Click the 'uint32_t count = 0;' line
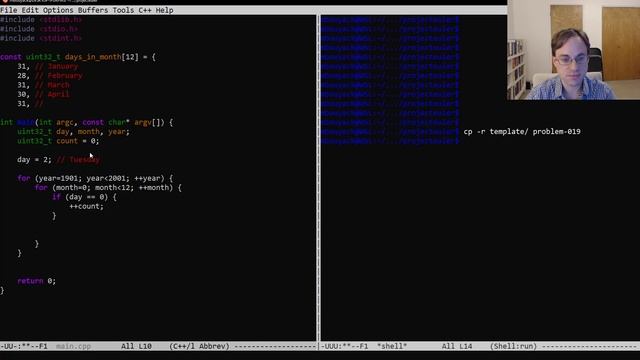This screenshot has height=360, width=640. [x=58, y=141]
